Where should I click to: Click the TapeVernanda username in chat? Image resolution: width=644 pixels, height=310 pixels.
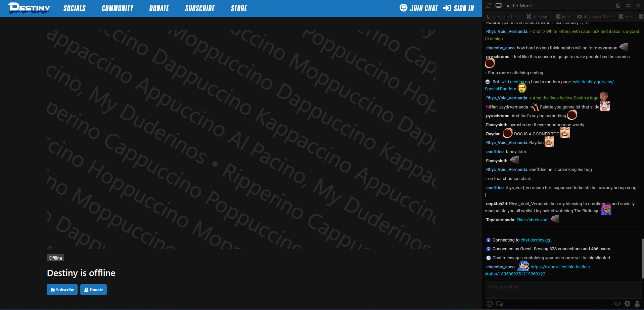point(500,220)
